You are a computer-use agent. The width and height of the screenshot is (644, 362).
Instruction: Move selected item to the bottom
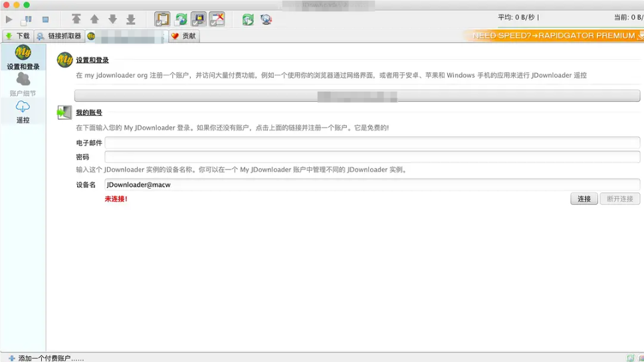131,19
